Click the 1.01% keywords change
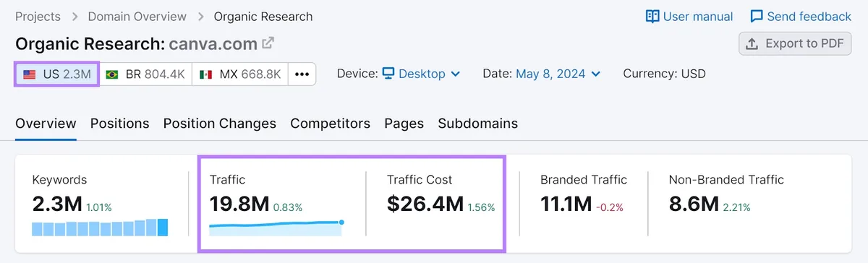The height and width of the screenshot is (263, 868). [100, 207]
